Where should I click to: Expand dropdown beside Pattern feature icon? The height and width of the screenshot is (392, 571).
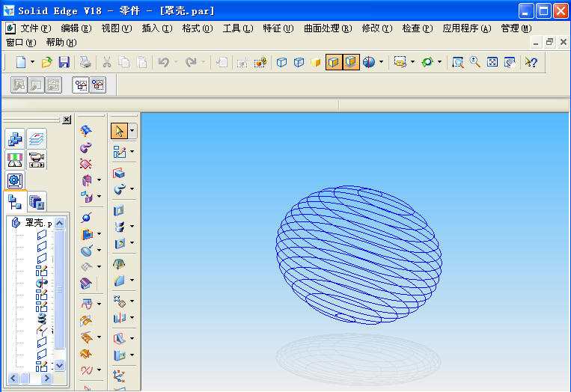[x=132, y=301]
